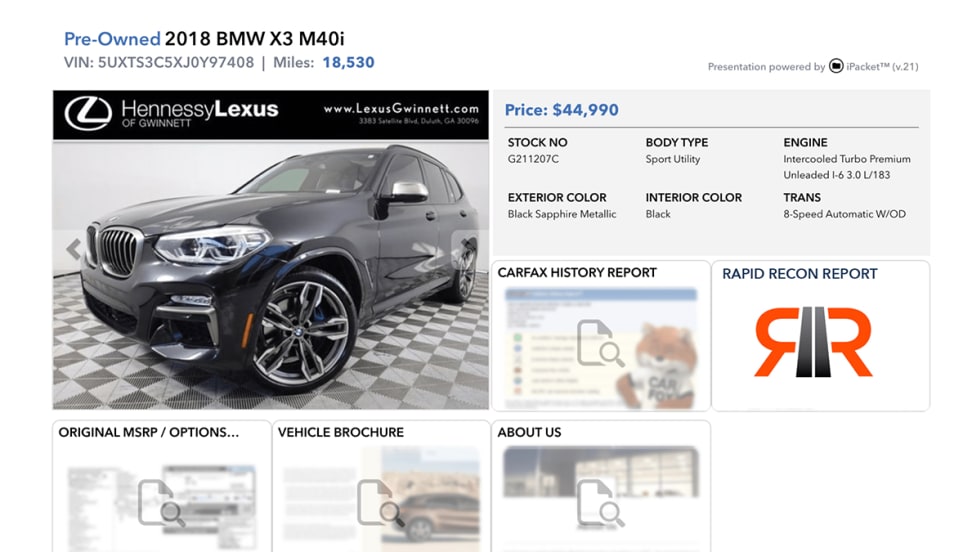This screenshot has height=552, width=980.
Task: Open the Carfax document magnifier icon
Action: 601,343
